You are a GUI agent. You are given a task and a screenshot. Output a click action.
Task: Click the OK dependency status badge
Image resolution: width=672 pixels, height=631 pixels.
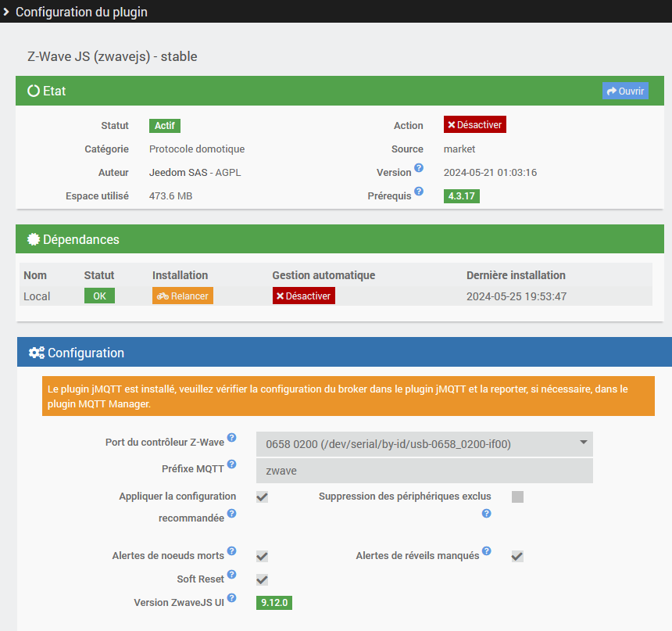99,296
